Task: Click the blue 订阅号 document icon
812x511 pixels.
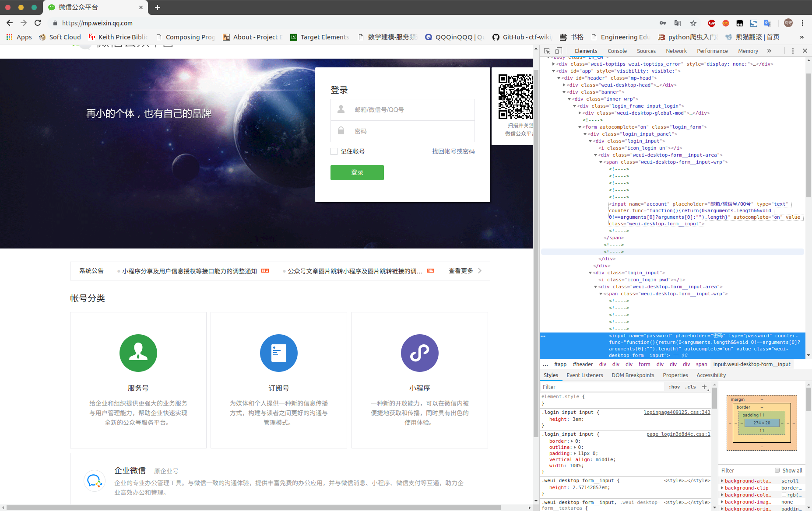Action: click(x=278, y=353)
